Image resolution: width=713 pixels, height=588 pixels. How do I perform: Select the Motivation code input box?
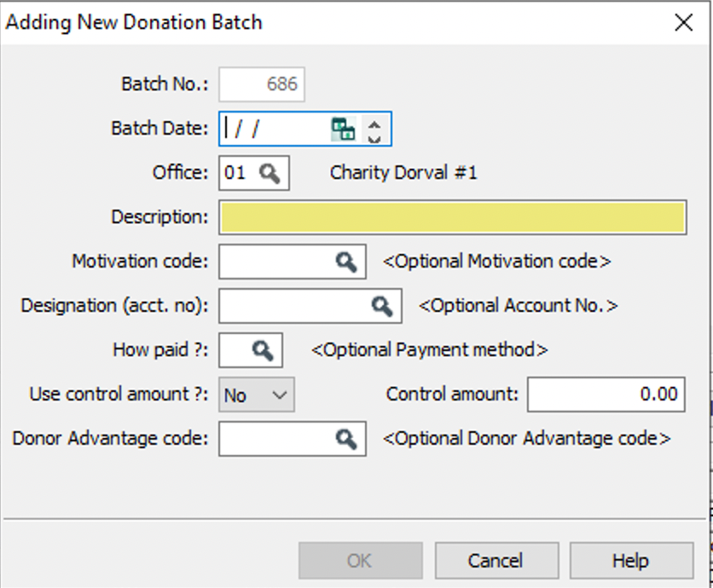[276, 262]
